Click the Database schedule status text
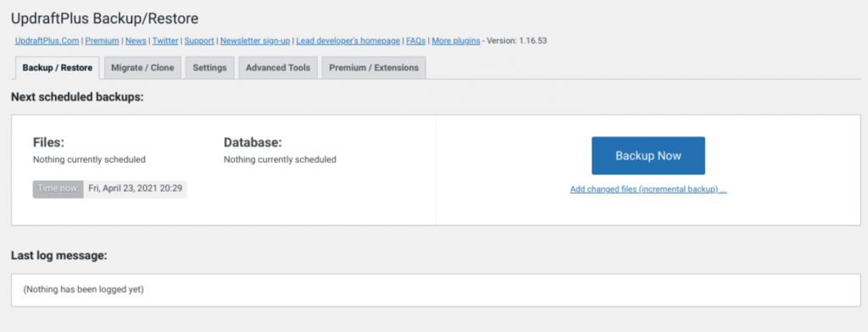 click(x=280, y=159)
